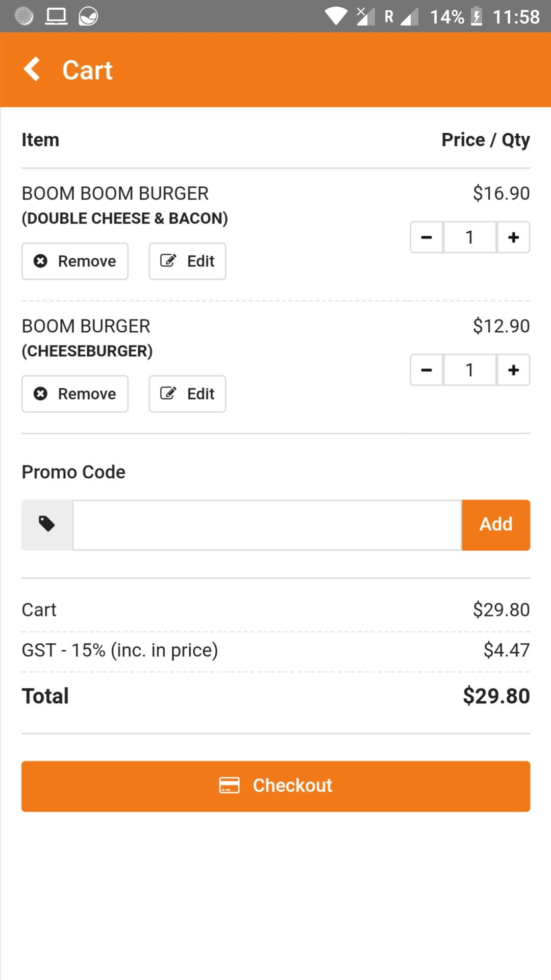551x980 pixels.
Task: Tap the credit card icon on Checkout
Action: click(230, 785)
